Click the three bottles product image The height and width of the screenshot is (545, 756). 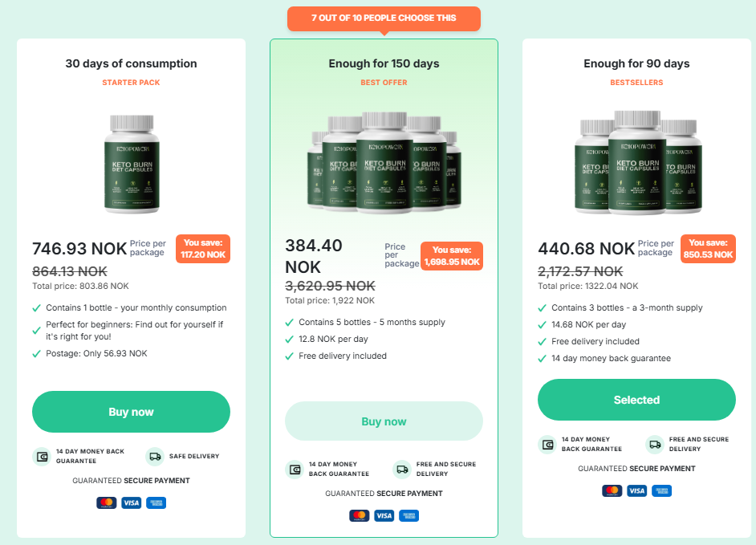[636, 164]
